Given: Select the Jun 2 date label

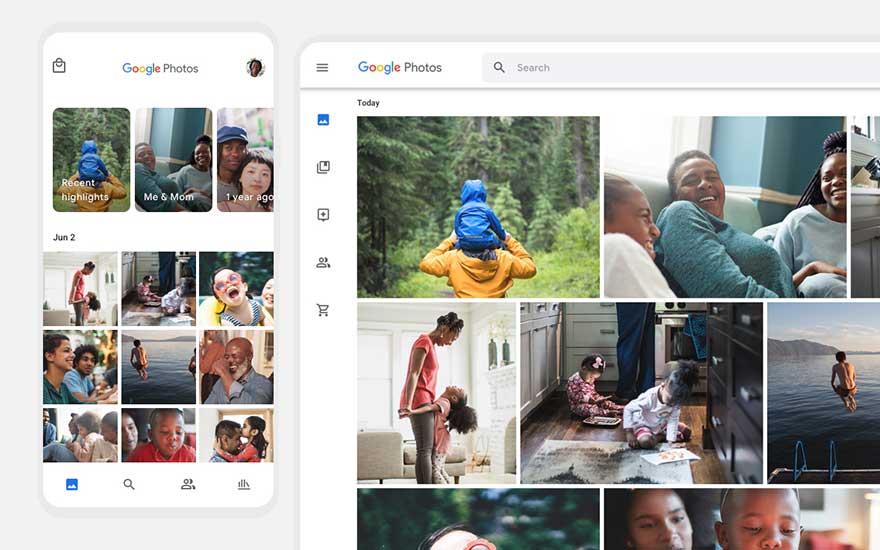Looking at the screenshot, I should click(x=64, y=237).
